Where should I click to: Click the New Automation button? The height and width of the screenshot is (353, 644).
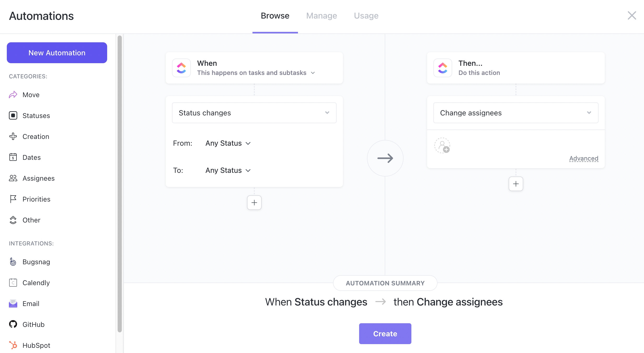click(57, 52)
